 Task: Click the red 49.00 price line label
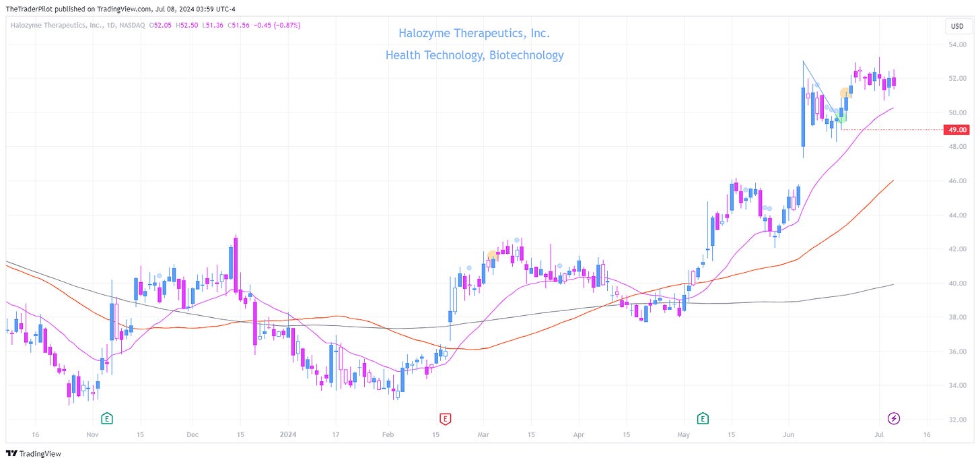point(958,129)
